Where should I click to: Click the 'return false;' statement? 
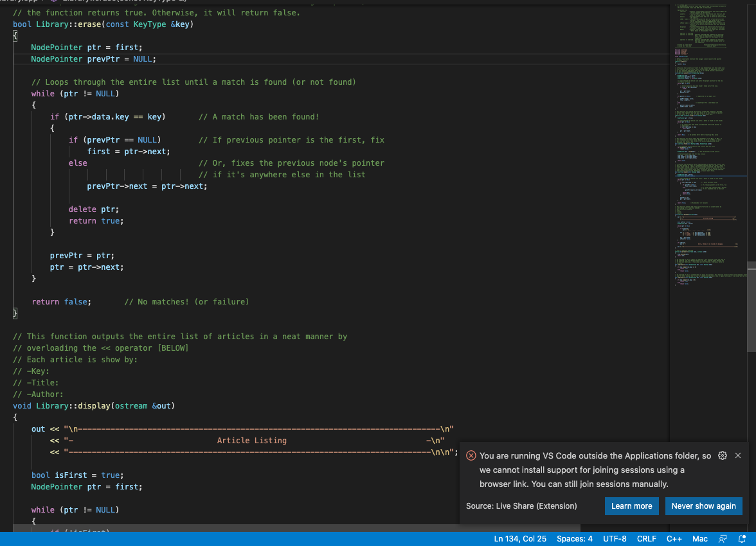[x=61, y=302]
